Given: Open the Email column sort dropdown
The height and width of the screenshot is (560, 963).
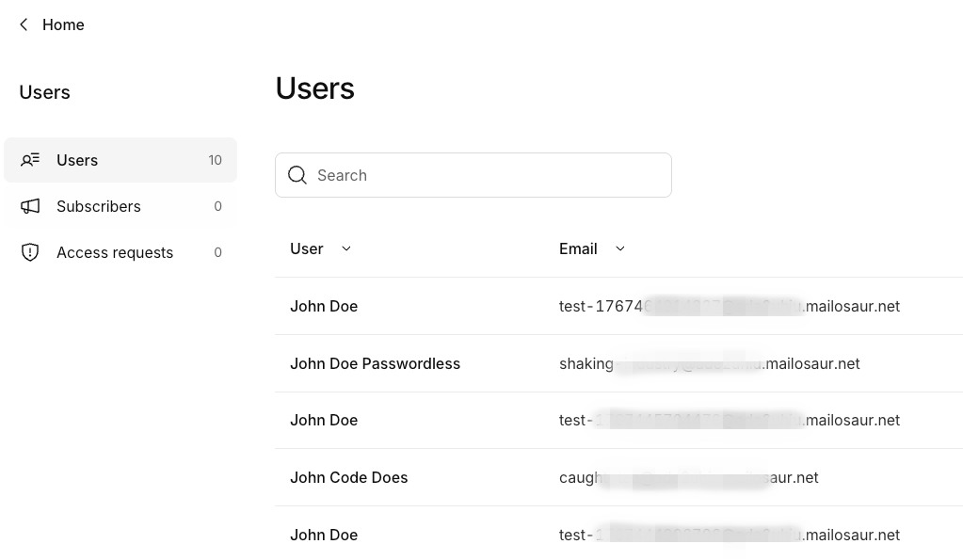Looking at the screenshot, I should (619, 248).
